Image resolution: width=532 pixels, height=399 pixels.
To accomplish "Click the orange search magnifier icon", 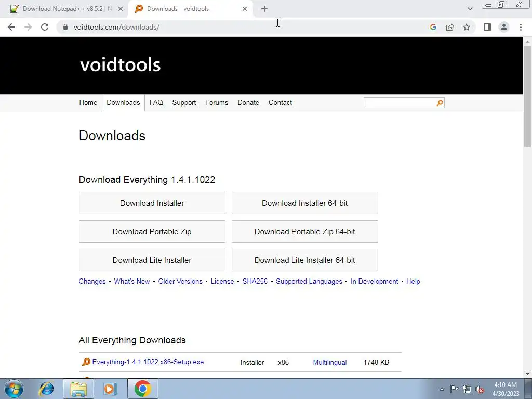I will click(x=440, y=103).
